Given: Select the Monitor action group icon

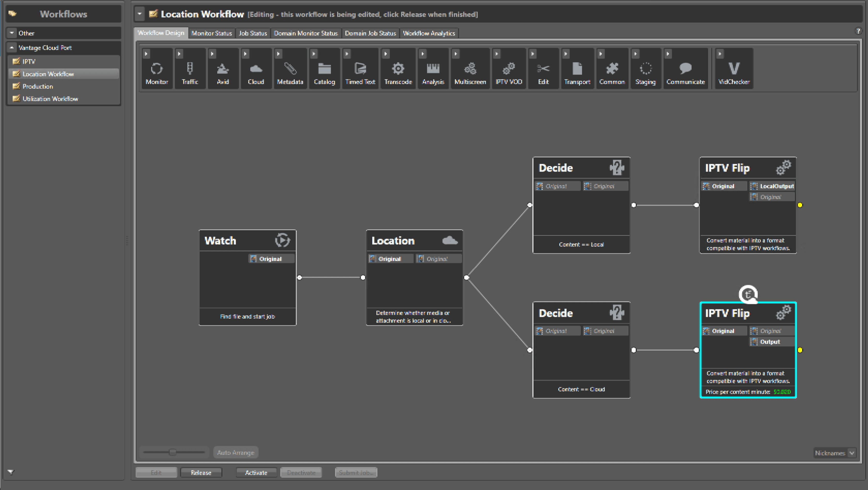Looking at the screenshot, I should [157, 69].
